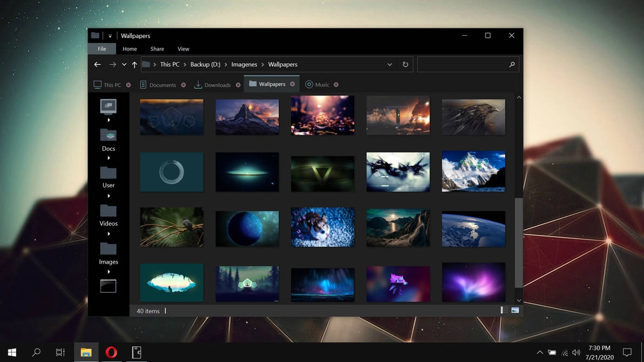The height and width of the screenshot is (362, 644).
Task: Navigate to Imagenes via the breadcrumb
Action: tap(244, 64)
